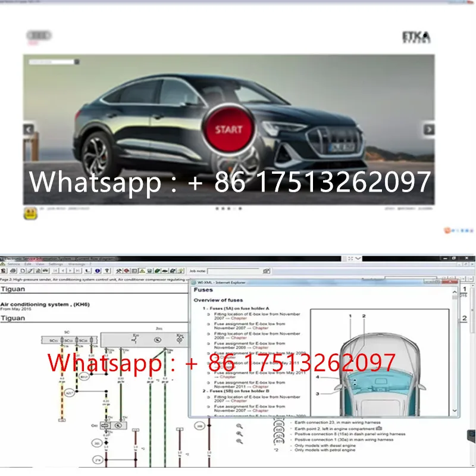Click the blank page icon in toolbar

pyautogui.click(x=23, y=271)
